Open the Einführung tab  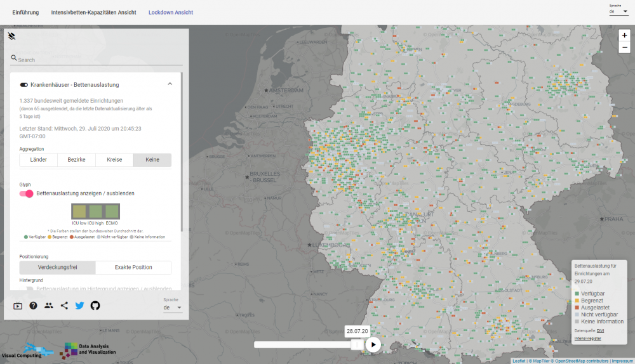[x=25, y=13]
